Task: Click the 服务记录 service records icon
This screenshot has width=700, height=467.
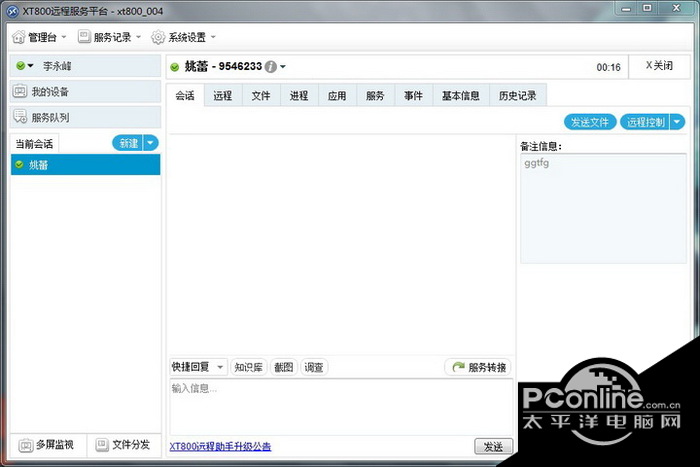Action: pos(84,37)
